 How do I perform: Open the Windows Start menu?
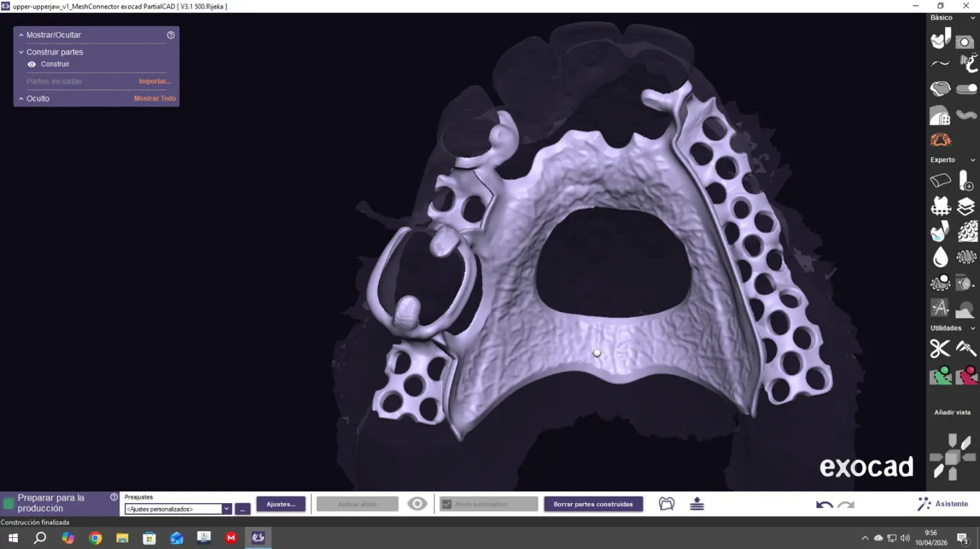[13, 538]
